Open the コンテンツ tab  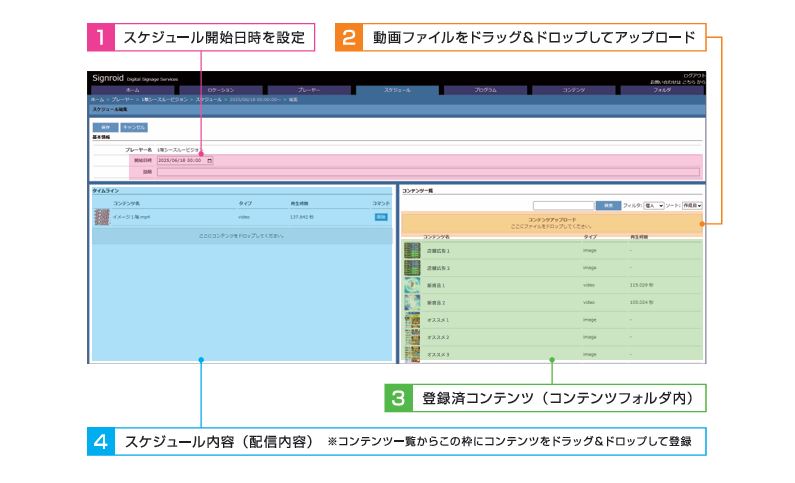coord(574,90)
